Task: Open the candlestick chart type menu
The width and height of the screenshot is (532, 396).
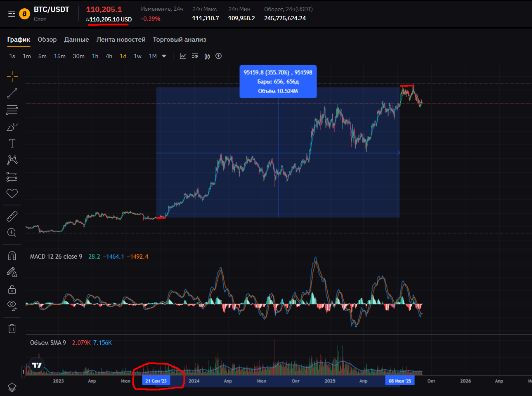Action: pyautogui.click(x=207, y=56)
